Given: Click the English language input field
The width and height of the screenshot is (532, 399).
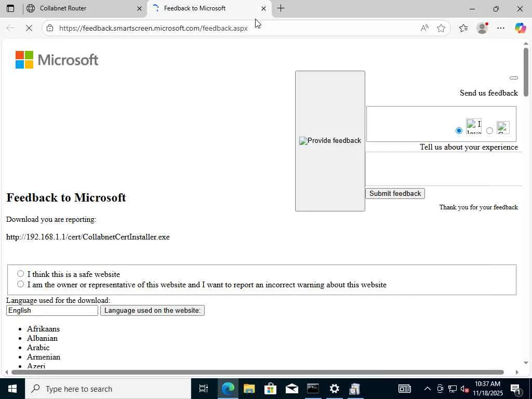Looking at the screenshot, I should (52, 311).
